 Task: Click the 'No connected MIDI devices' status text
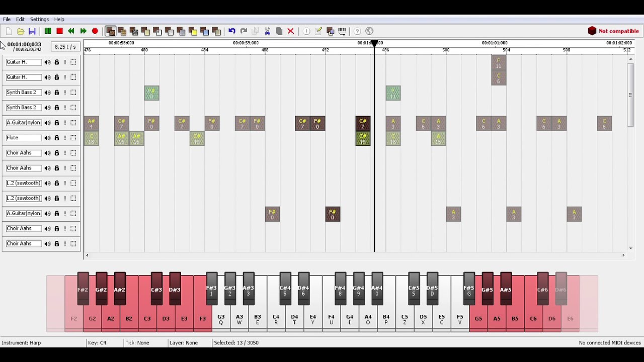click(610, 343)
